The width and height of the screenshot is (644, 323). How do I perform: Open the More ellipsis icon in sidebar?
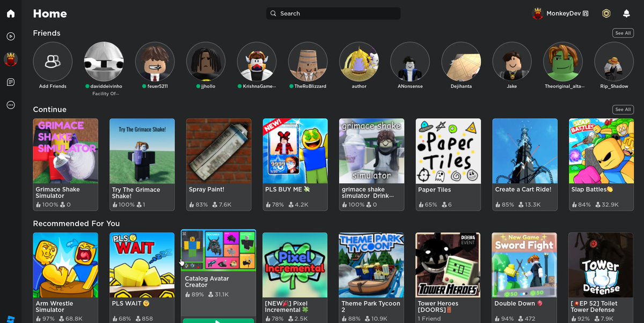pyautogui.click(x=11, y=105)
